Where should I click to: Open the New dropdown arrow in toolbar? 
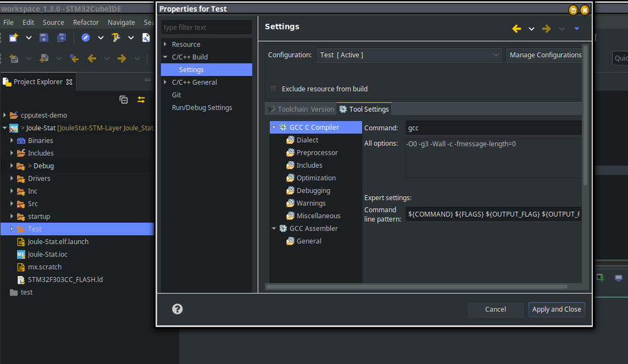(29, 38)
